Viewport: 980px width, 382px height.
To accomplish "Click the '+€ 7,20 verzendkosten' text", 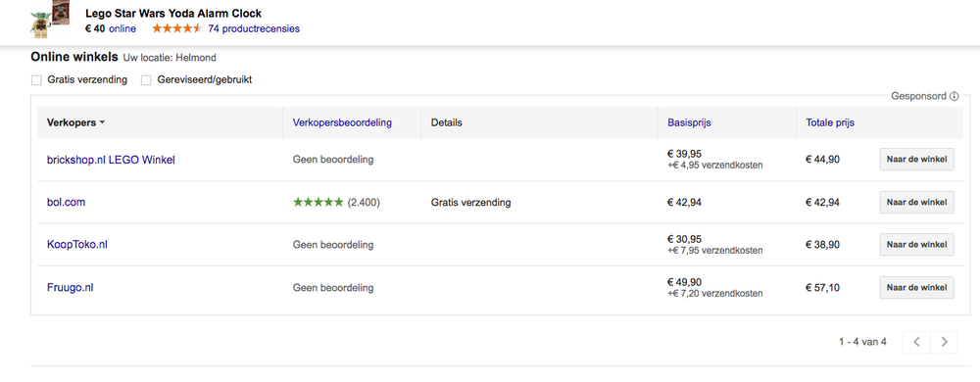I will coord(715,293).
